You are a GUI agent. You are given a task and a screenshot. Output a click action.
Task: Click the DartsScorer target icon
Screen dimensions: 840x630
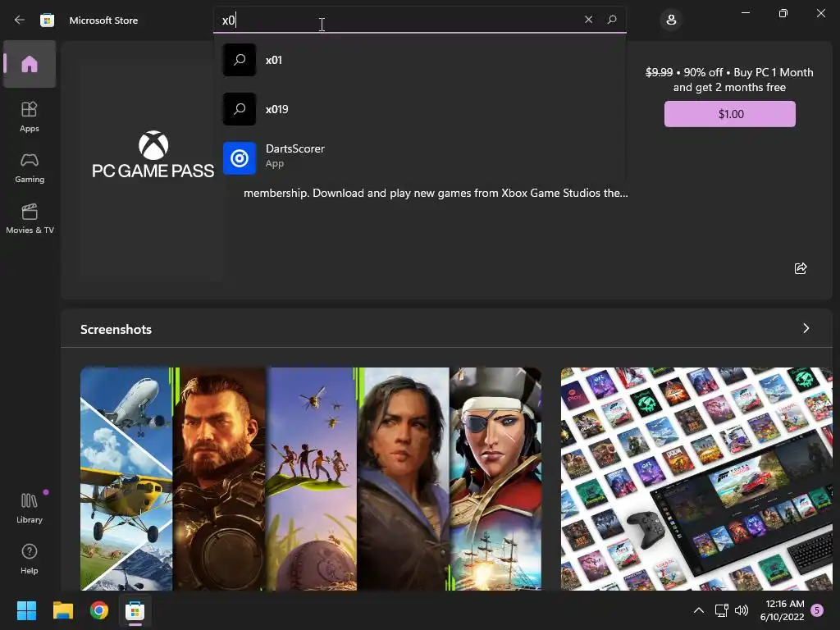[x=240, y=158]
